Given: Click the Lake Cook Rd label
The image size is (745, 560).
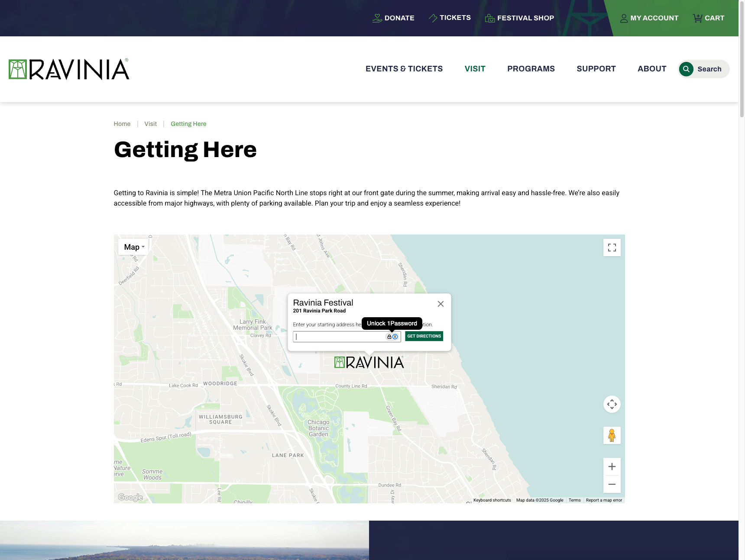Looking at the screenshot, I should pos(183,385).
